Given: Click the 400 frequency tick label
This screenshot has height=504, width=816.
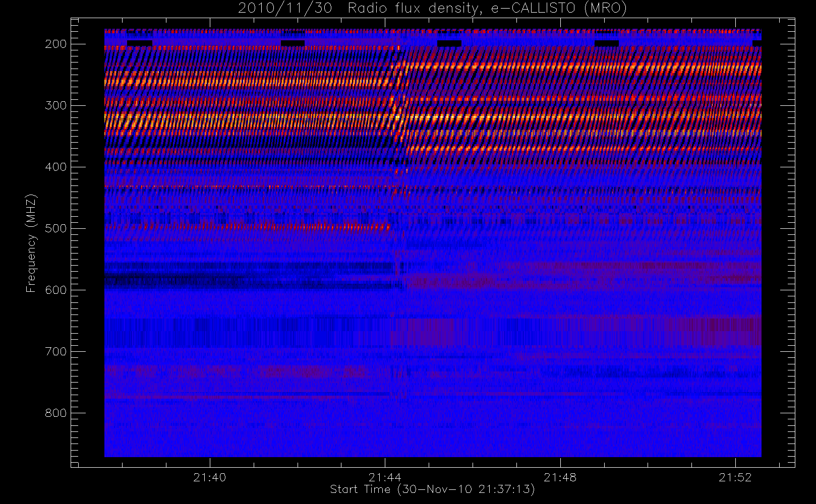Looking at the screenshot, I should click(55, 167).
